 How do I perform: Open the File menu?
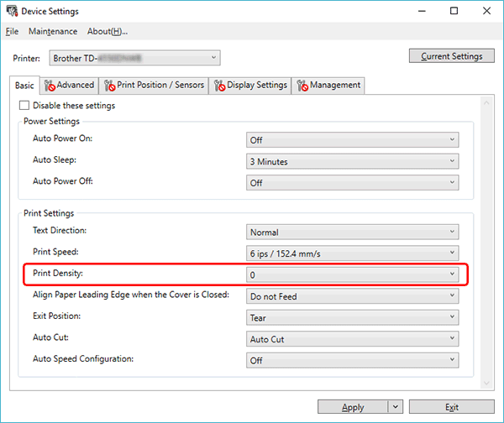pyautogui.click(x=12, y=31)
